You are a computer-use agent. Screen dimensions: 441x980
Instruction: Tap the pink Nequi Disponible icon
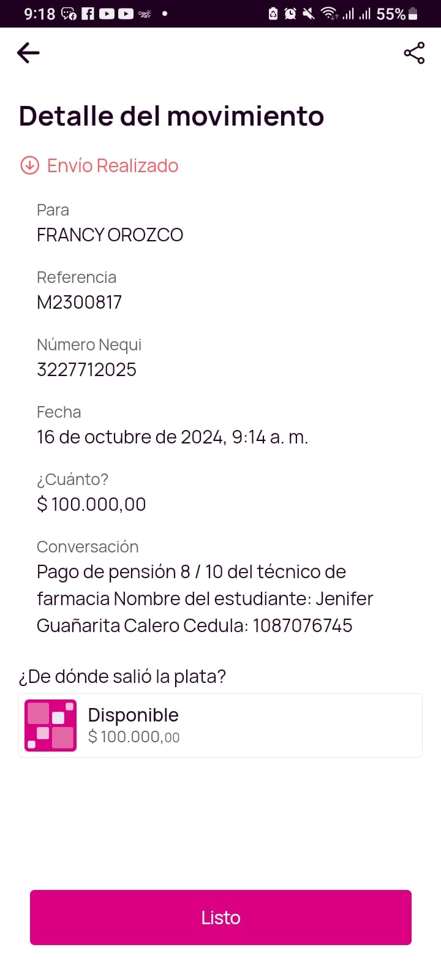tap(50, 725)
